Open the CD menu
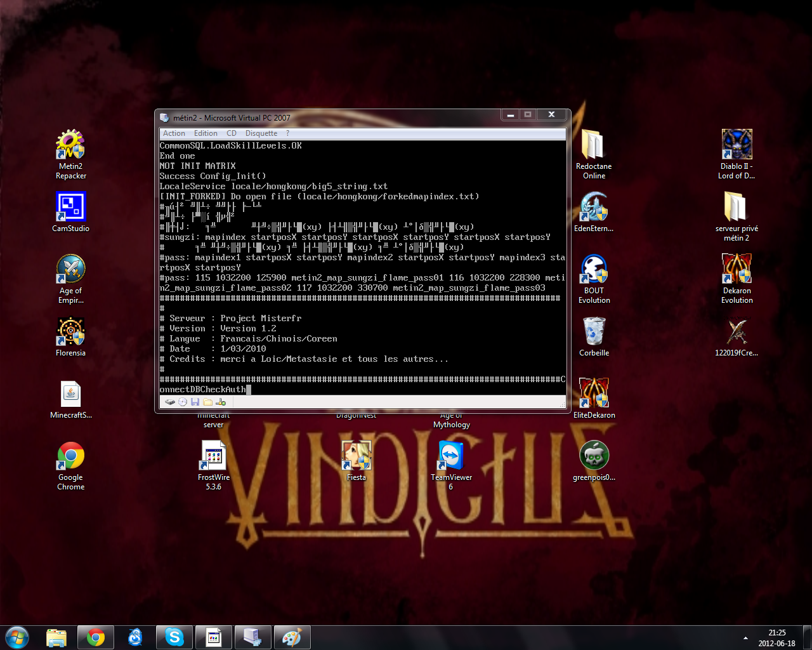This screenshot has width=812, height=650. 232,133
